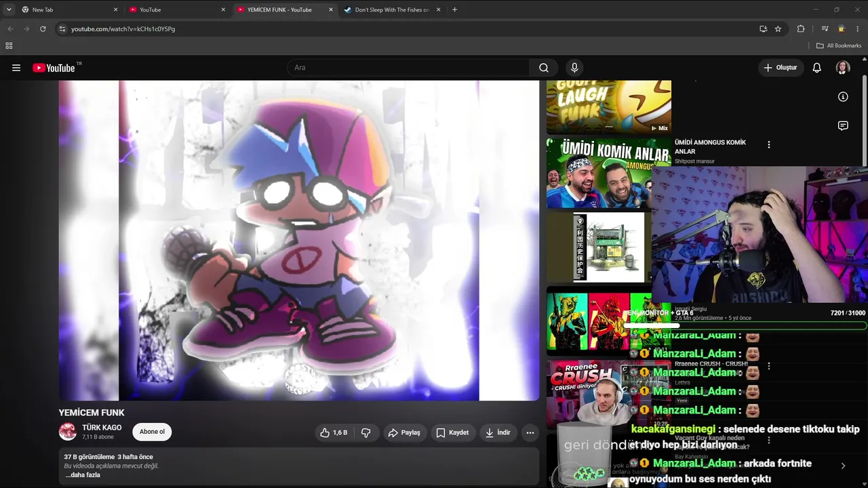The height and width of the screenshot is (488, 868).
Task: Click the Ara search field
Action: pyautogui.click(x=409, y=68)
